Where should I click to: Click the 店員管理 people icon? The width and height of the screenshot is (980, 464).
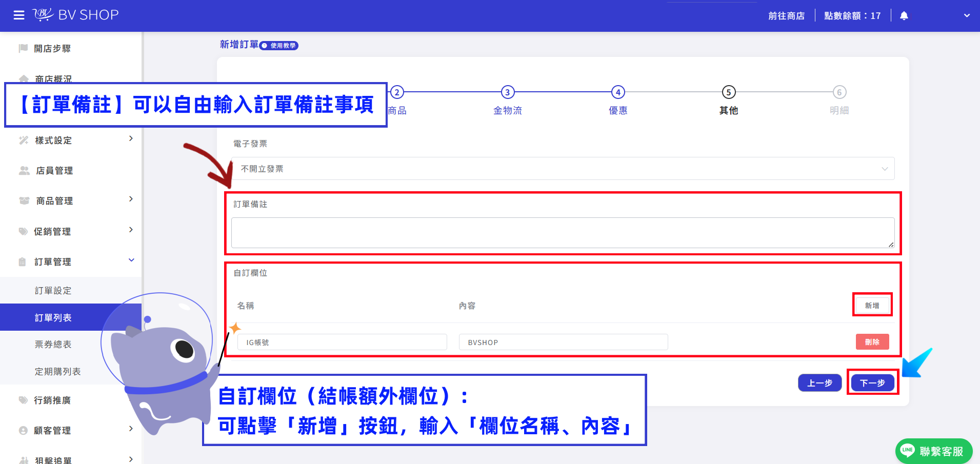pos(24,170)
